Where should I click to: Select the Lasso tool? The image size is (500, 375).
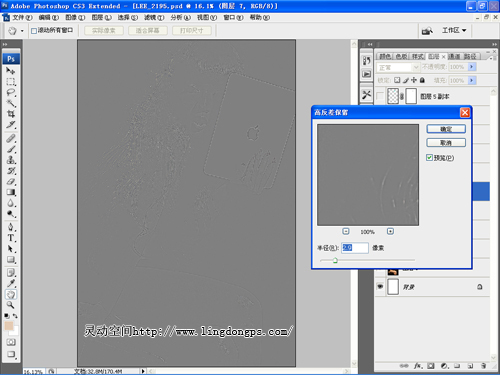tap(11, 92)
